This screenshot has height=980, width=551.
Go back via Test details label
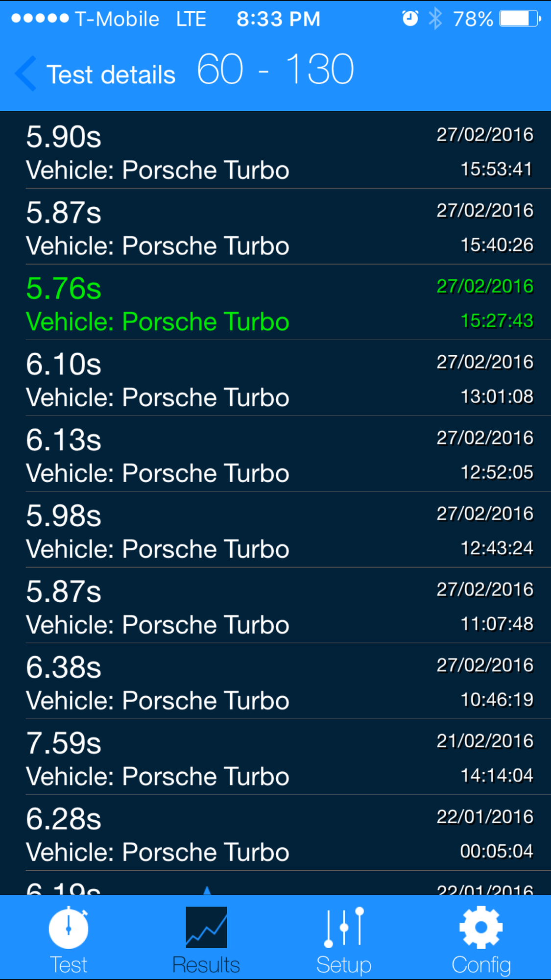click(111, 74)
